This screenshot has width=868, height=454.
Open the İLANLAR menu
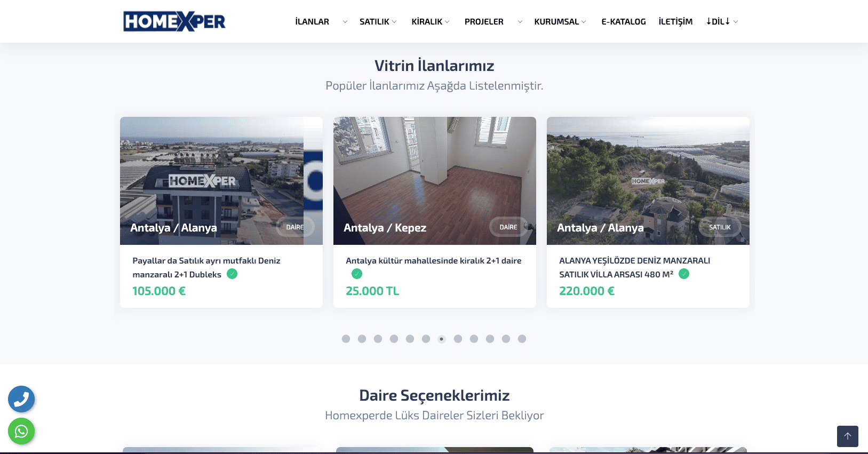click(x=312, y=22)
